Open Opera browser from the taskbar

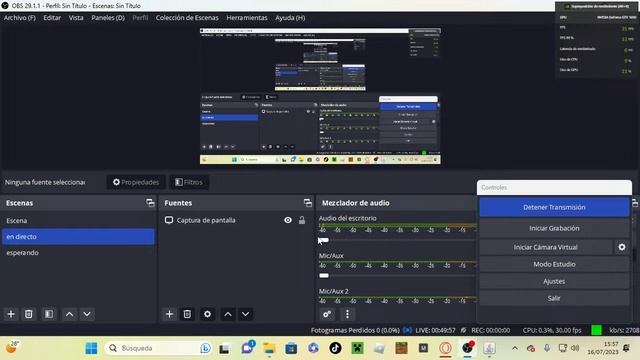[x=446, y=348]
